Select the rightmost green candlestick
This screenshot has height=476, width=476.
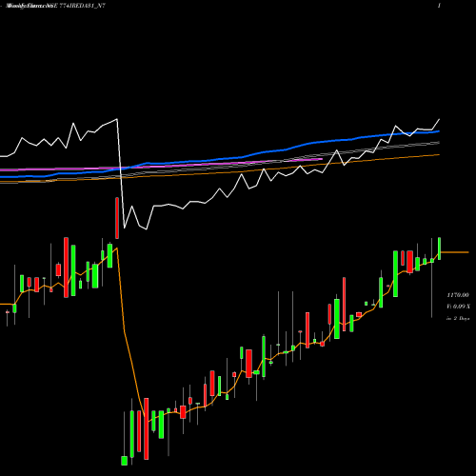tap(440, 248)
